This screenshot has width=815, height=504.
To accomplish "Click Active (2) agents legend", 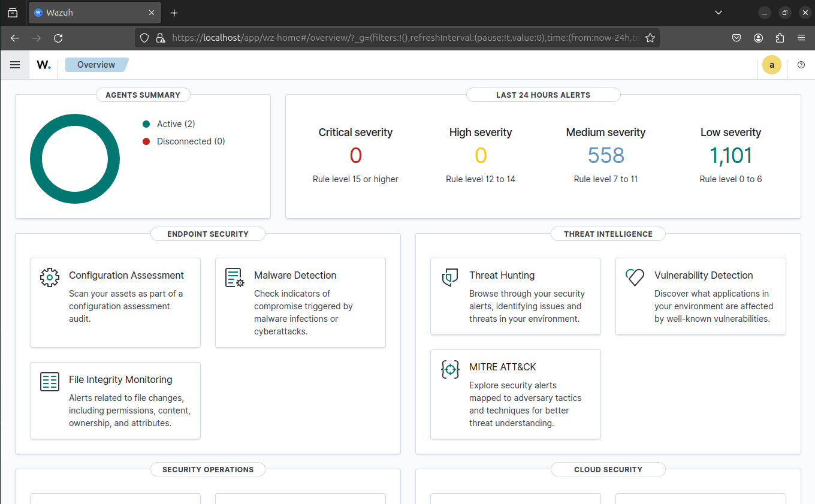I will (169, 124).
